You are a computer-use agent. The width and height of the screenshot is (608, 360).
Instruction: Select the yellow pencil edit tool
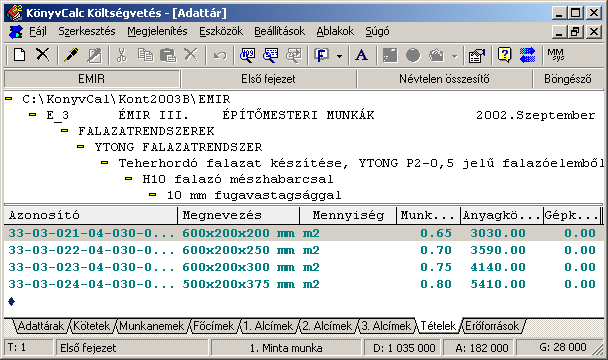click(x=71, y=55)
